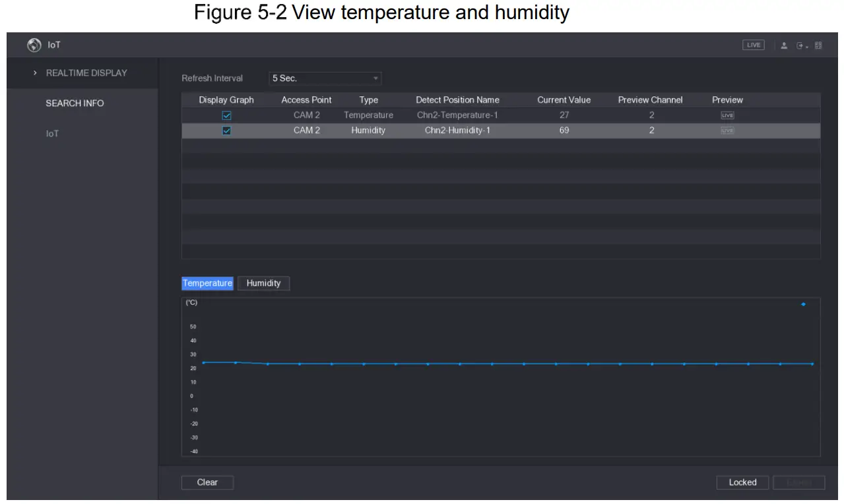Click the Clear button

(x=207, y=482)
